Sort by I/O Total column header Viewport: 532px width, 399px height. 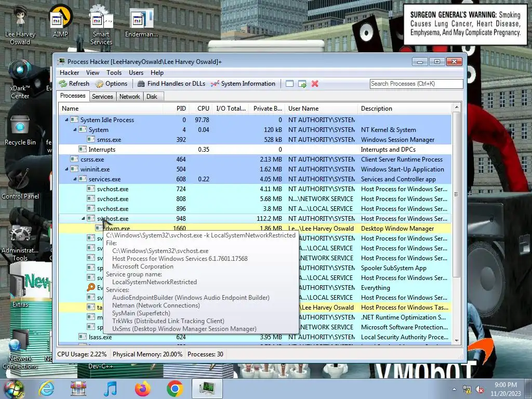click(x=231, y=109)
